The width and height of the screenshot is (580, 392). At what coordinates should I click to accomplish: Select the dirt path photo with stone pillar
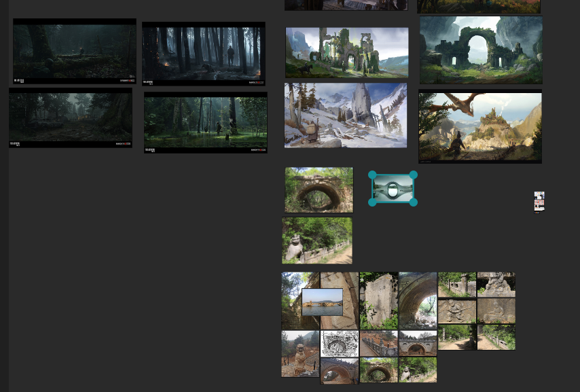tap(457, 337)
